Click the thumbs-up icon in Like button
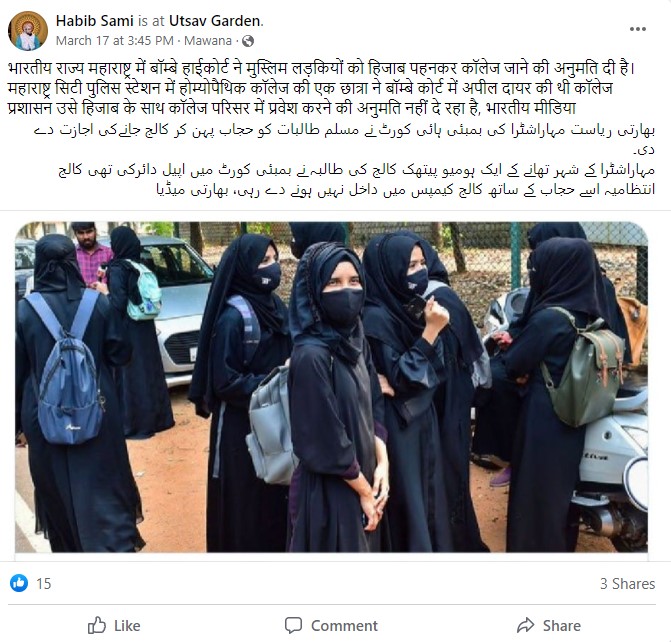Screen dimensions: 671x642 point(97,626)
